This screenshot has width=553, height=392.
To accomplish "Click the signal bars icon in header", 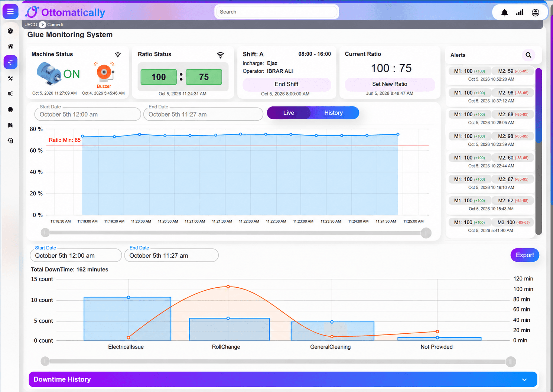I will coord(520,13).
